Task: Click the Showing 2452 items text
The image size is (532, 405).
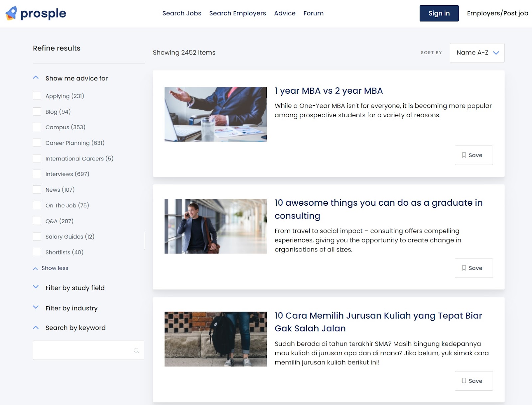Action: 184,52
